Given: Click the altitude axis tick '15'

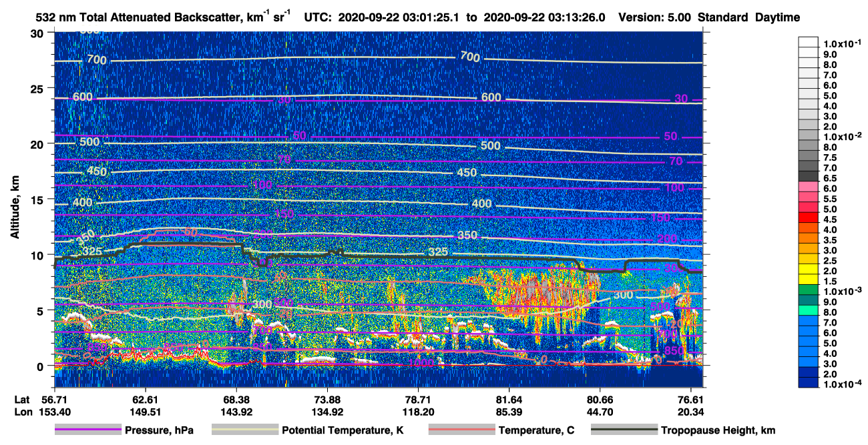Looking at the screenshot, I should pyautogui.click(x=39, y=199).
